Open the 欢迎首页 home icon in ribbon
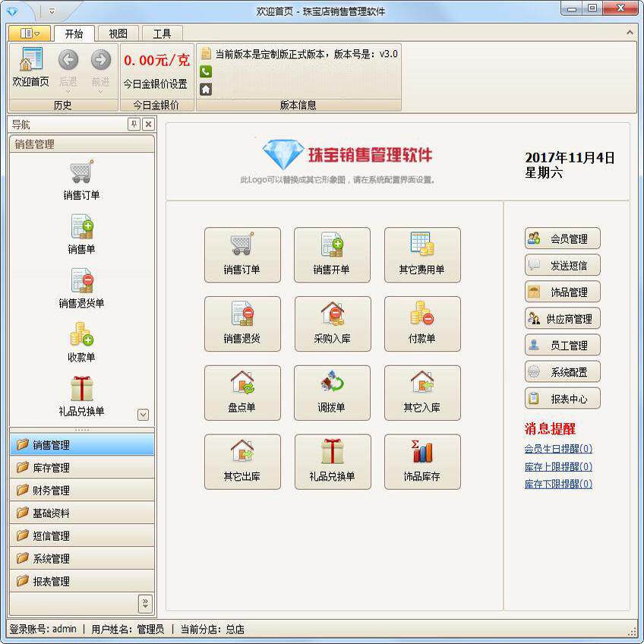Screen dimensions: 644x644 [30, 68]
